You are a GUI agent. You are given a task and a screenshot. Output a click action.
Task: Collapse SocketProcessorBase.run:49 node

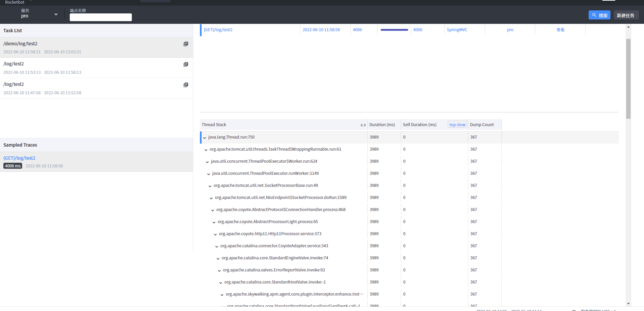pos(210,186)
